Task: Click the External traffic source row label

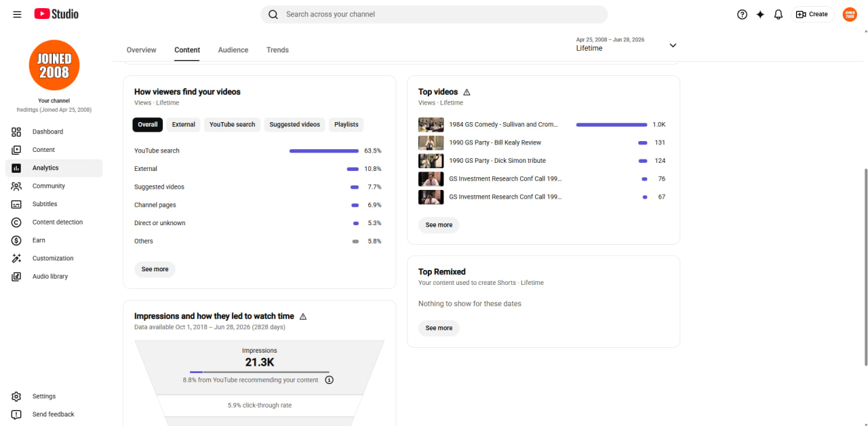Action: [x=146, y=169]
